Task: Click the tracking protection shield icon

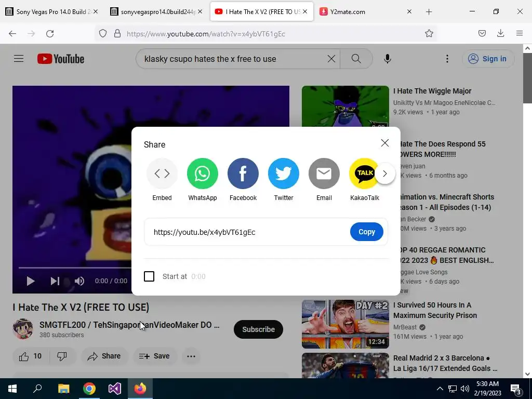Action: 103,34
